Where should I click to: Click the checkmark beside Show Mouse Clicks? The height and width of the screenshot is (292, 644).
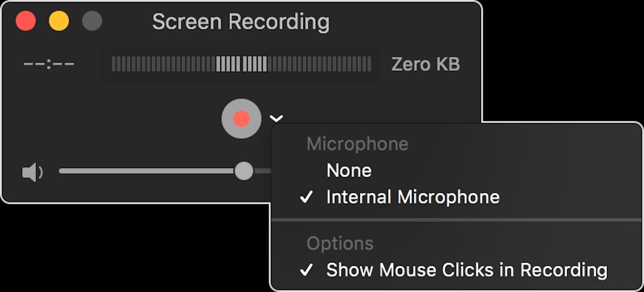(x=308, y=269)
